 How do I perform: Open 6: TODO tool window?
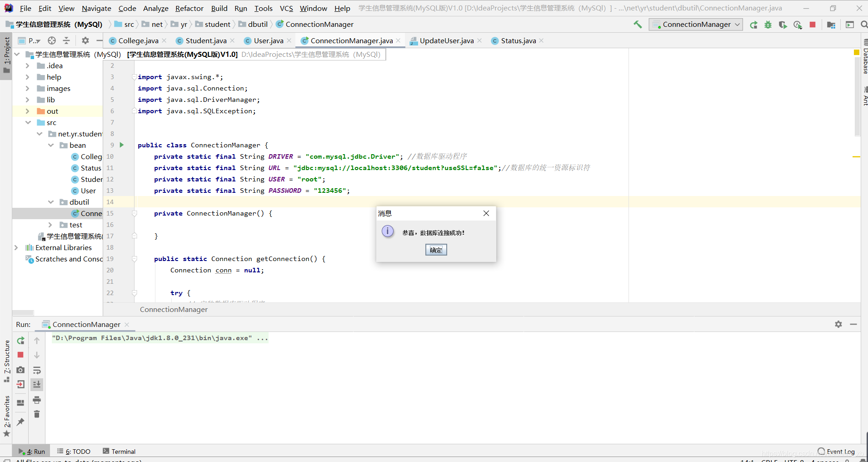click(74, 451)
